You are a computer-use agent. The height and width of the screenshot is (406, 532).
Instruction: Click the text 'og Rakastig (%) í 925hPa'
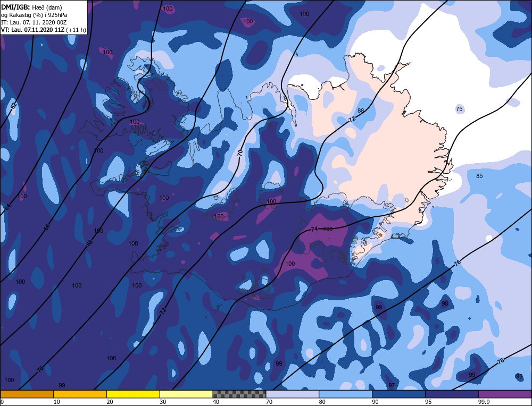(34, 15)
